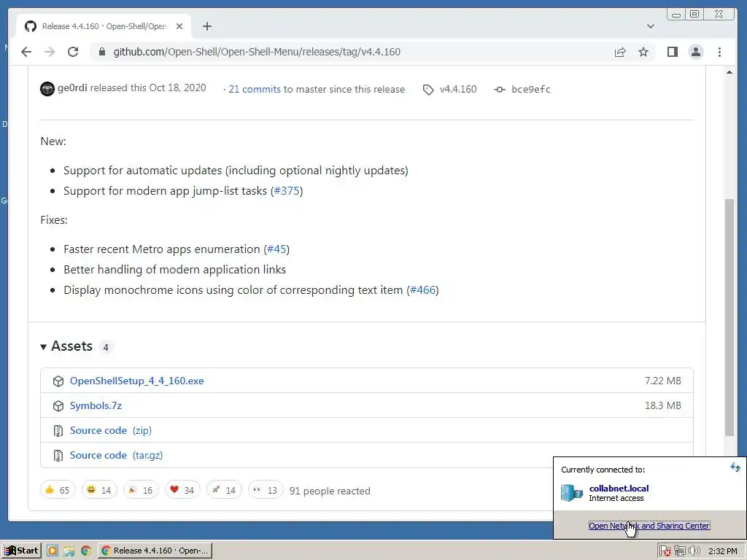The height and width of the screenshot is (560, 747).
Task: Toggle the laugh reaction (14)
Action: tap(99, 490)
